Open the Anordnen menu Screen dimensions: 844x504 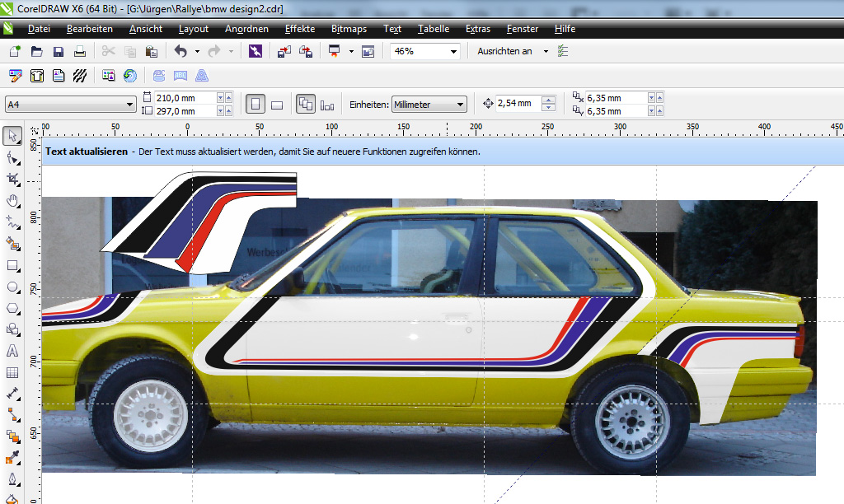246,29
